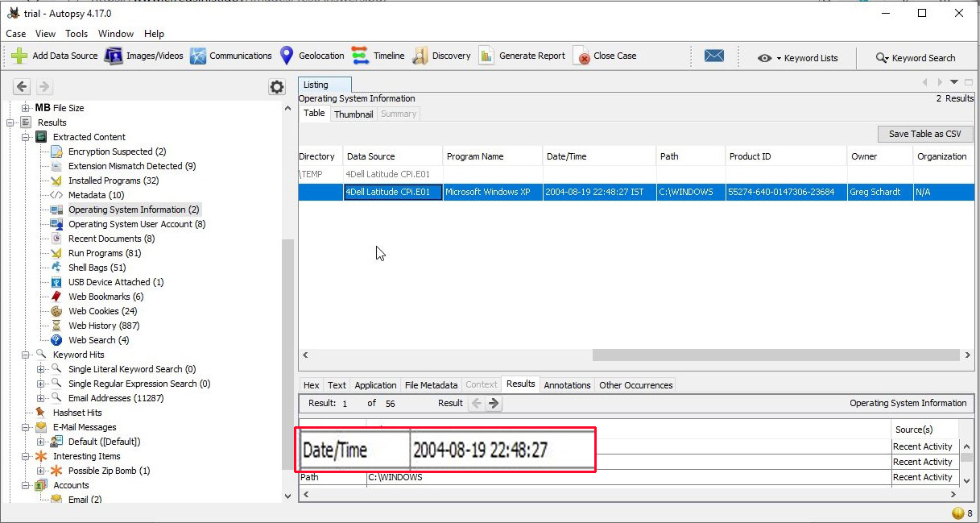This screenshot has width=980, height=523.
Task: Switch to the Thumbnail tab
Action: (354, 114)
